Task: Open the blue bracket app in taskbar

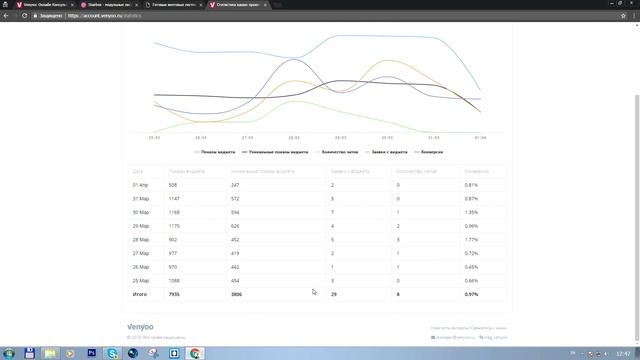Action: pyautogui.click(x=174, y=353)
